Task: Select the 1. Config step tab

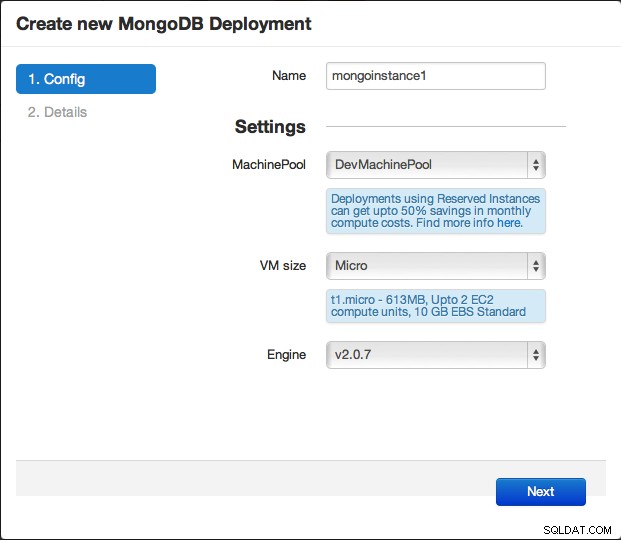Action: click(86, 79)
